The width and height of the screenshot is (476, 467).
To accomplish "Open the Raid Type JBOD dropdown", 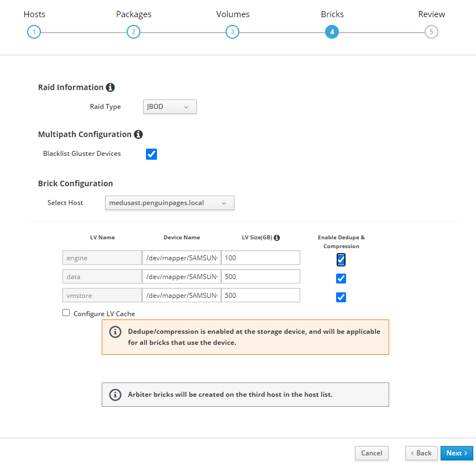I will pyautogui.click(x=169, y=107).
